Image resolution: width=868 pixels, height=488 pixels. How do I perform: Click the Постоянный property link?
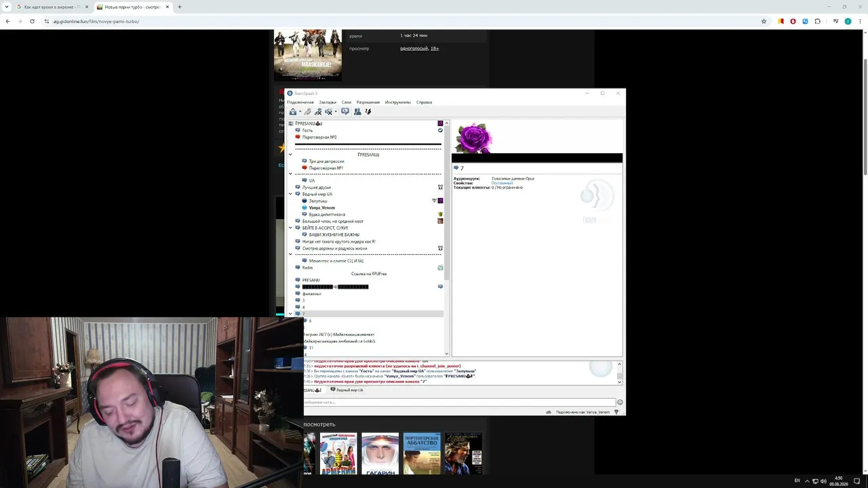click(502, 183)
